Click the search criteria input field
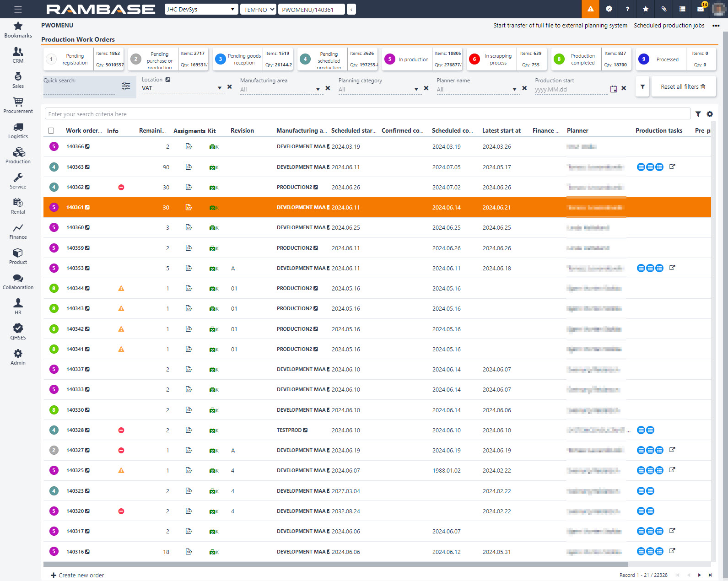This screenshot has width=728, height=581. [367, 114]
